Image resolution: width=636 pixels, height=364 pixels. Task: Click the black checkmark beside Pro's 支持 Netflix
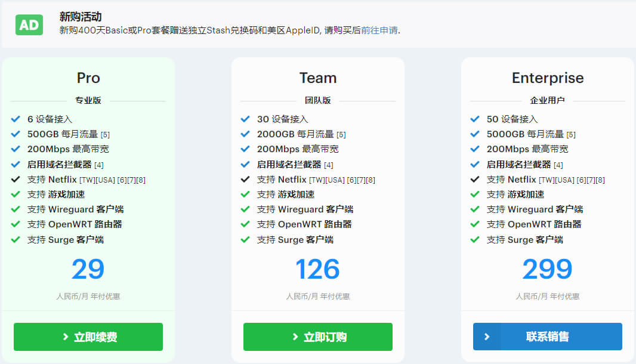point(16,179)
